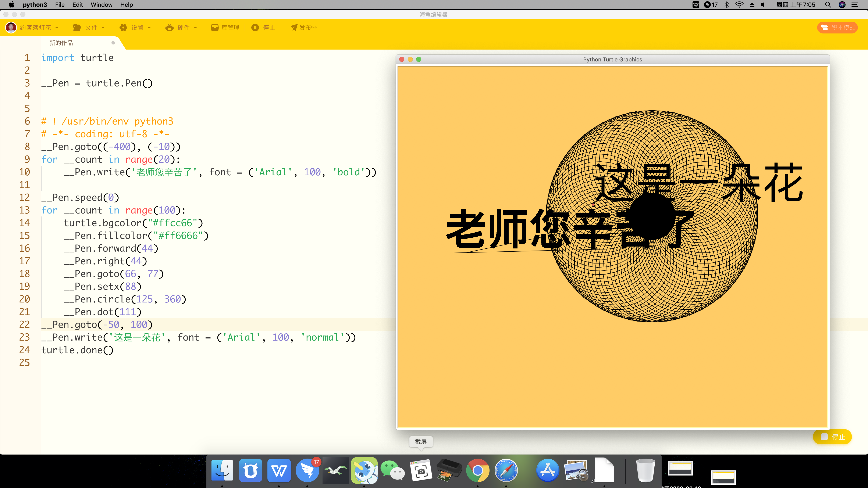
Task: Open Finder from the Dock
Action: tap(222, 470)
